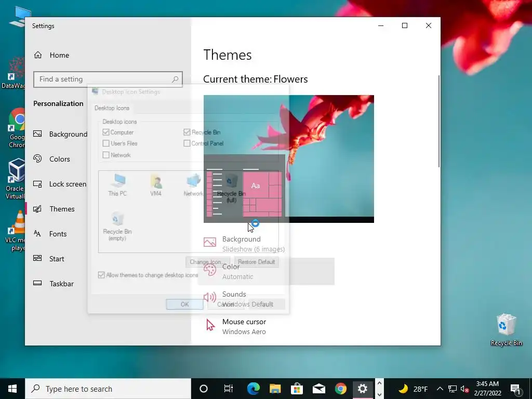Open Fonts settings

coord(50,234)
